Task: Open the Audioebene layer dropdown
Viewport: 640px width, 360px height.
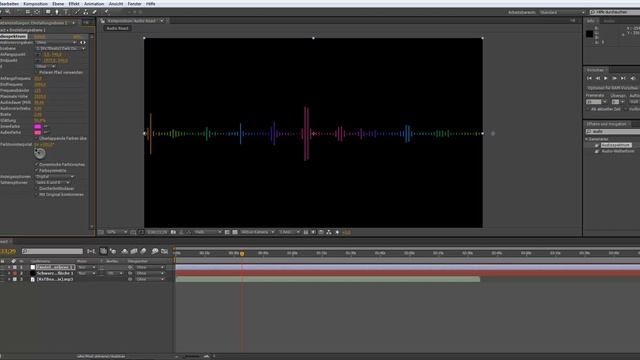Action: point(60,49)
